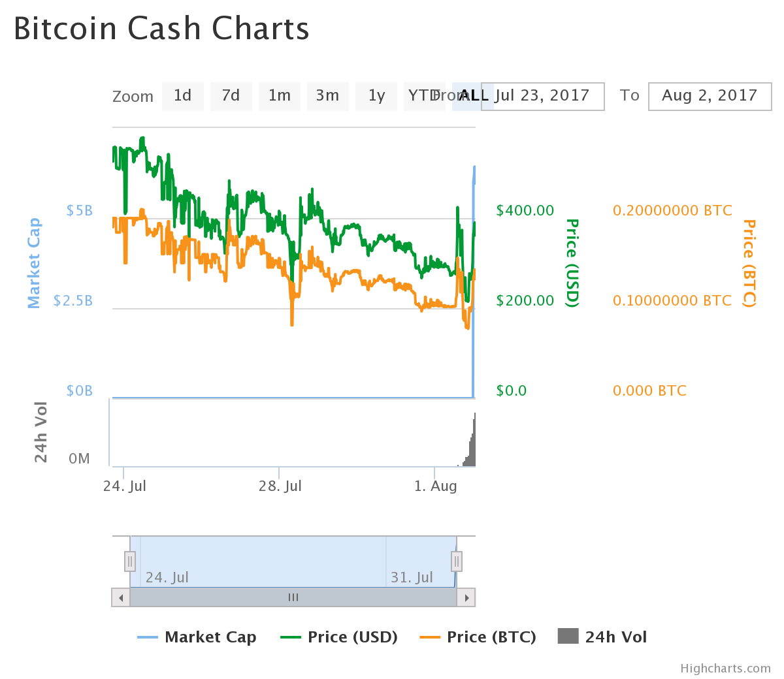Viewport: 784px width, 679px height.
Task: Click the left navigator range handle
Action: coord(130,561)
